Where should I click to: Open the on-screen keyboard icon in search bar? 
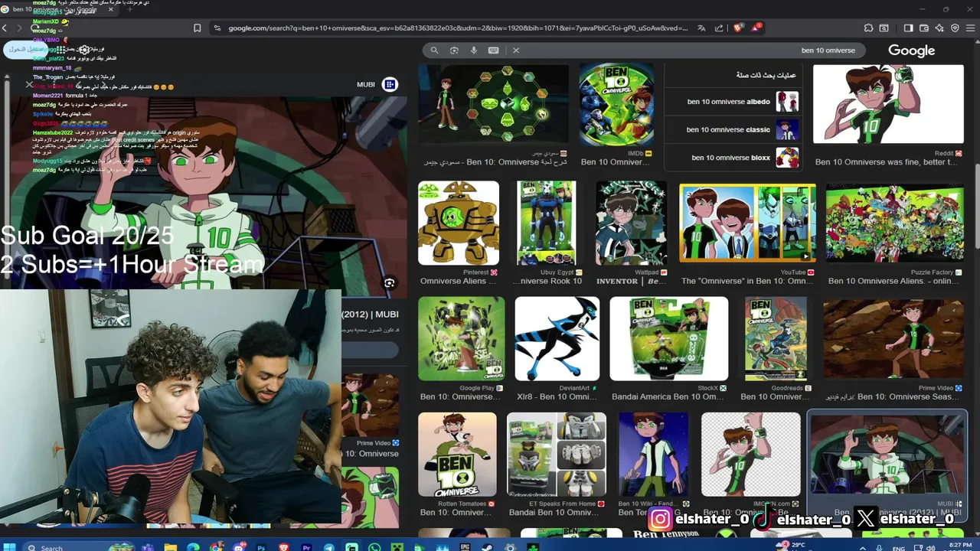click(x=493, y=51)
